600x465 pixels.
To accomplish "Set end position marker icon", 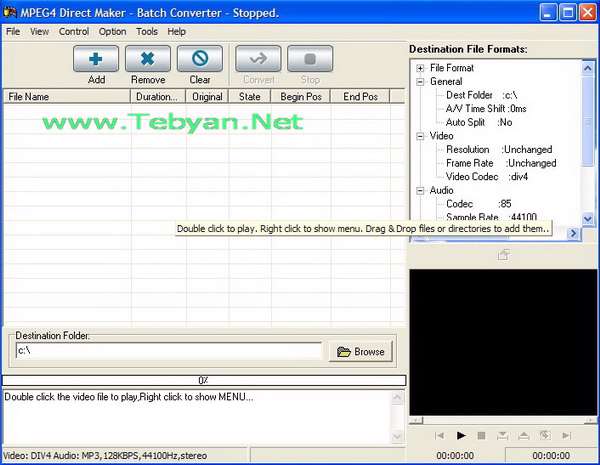I will pyautogui.click(x=523, y=436).
